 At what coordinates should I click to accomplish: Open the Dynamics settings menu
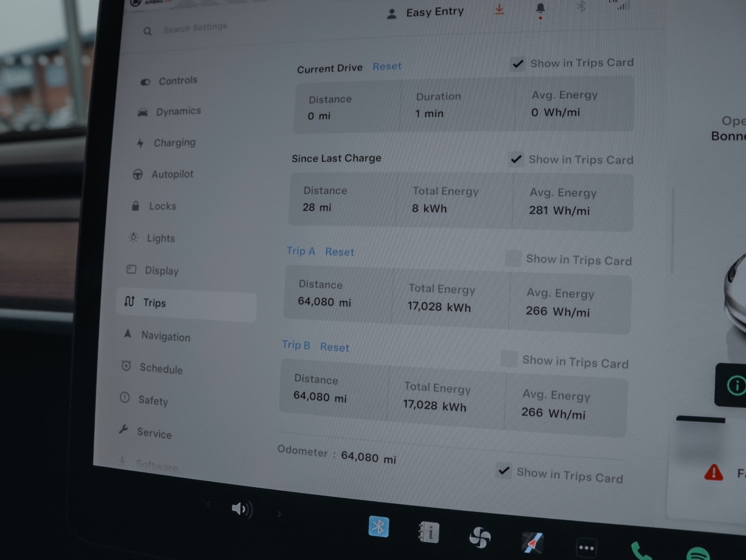tap(170, 111)
